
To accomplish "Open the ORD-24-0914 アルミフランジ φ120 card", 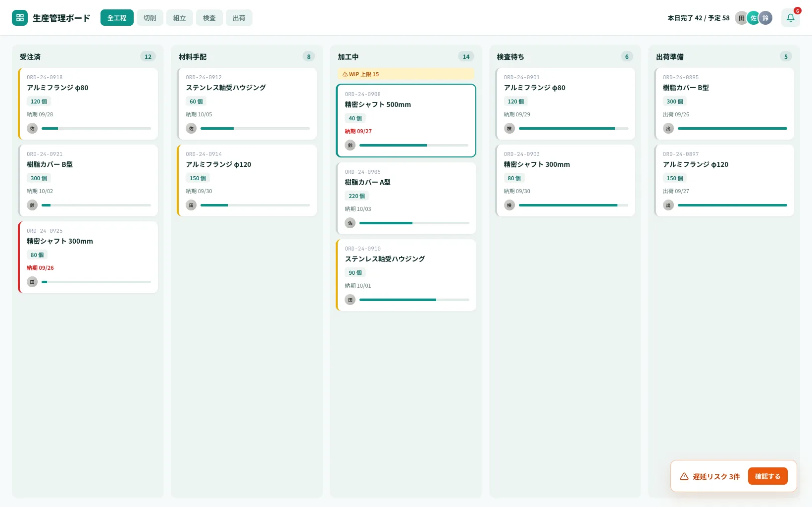I will tap(247, 180).
